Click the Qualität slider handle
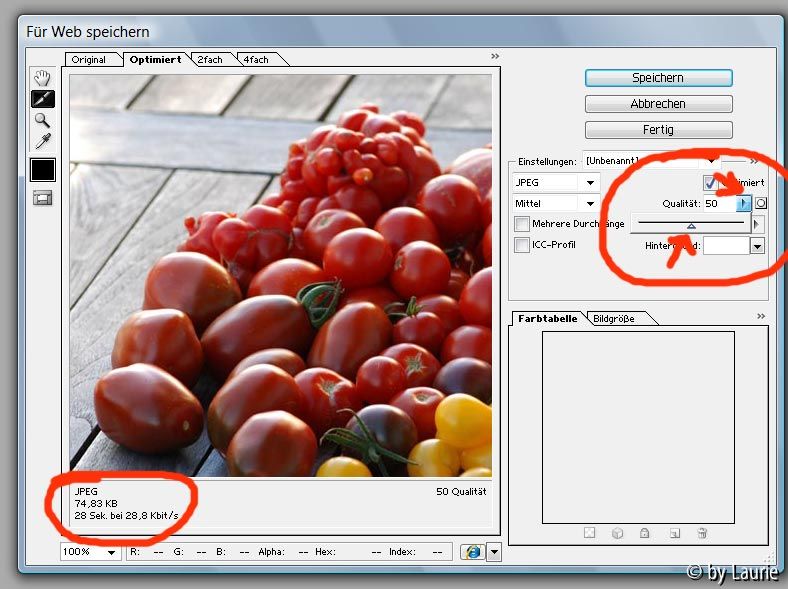The image size is (788, 589). [x=692, y=226]
